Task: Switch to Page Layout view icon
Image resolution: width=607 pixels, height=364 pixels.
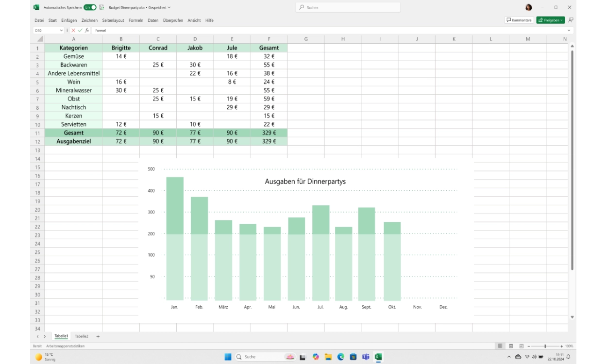Action: [510, 346]
